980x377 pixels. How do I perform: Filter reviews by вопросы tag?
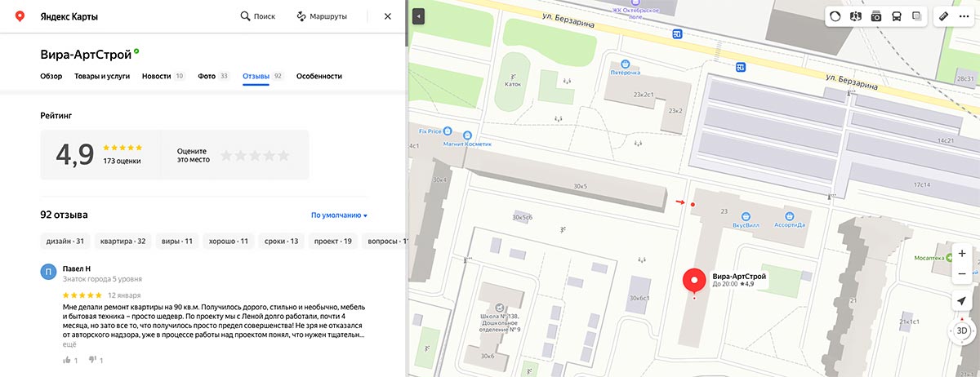pos(387,241)
